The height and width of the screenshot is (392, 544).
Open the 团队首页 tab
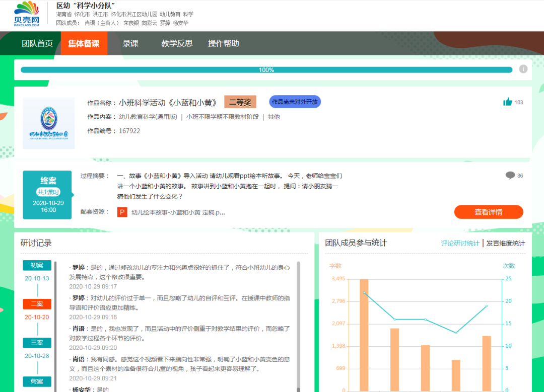coord(37,43)
